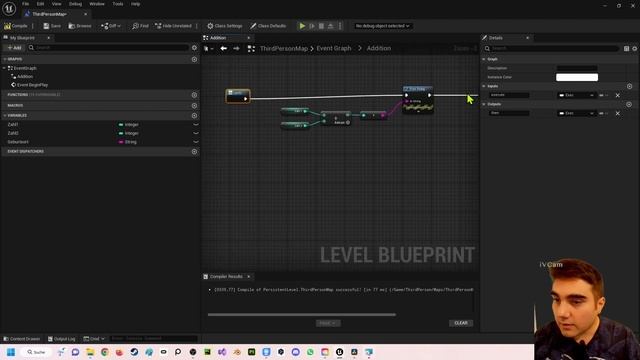
Task: Click the Eject button in the play controls
Action: click(331, 26)
